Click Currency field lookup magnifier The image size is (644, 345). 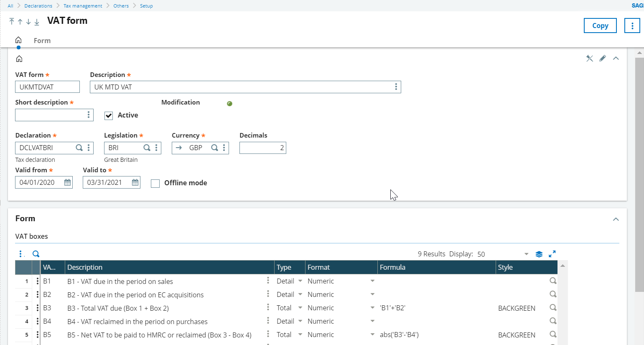click(x=214, y=148)
